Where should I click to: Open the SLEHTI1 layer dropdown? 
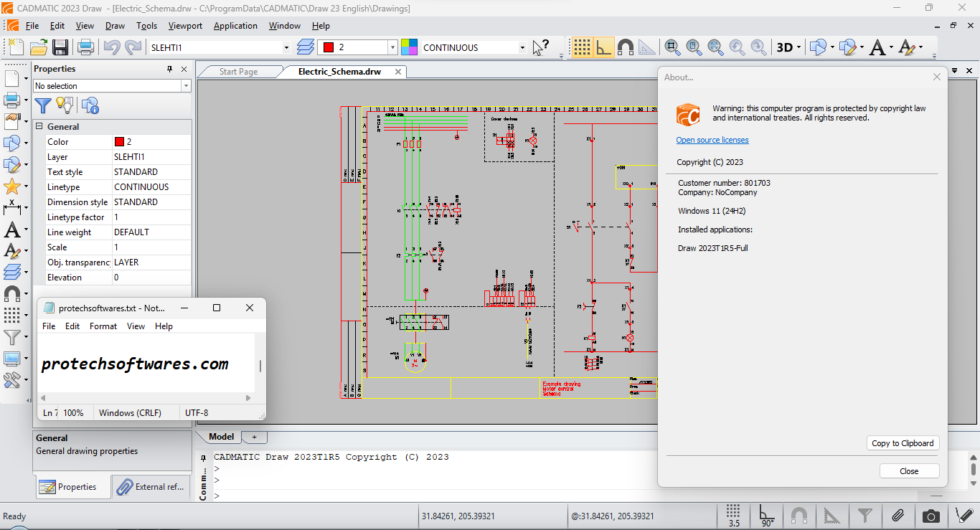coord(286,47)
